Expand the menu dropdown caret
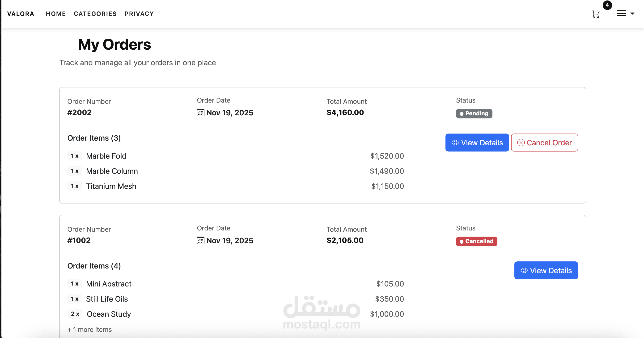Image resolution: width=644 pixels, height=338 pixels. pyautogui.click(x=632, y=13)
